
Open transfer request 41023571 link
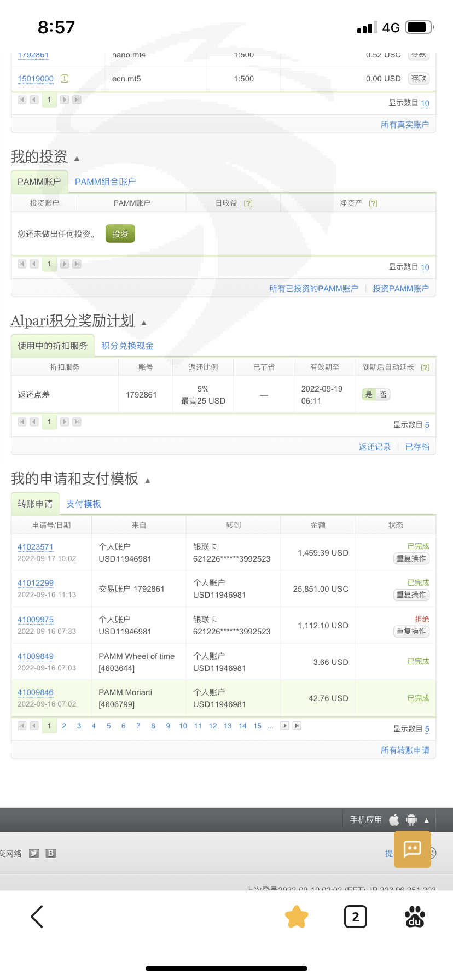click(36, 547)
